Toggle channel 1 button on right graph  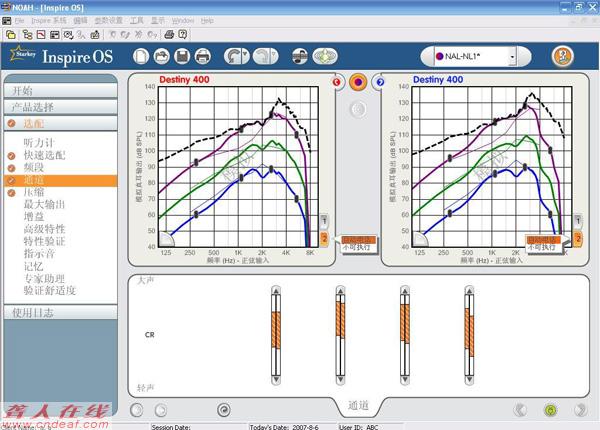pos(578,221)
